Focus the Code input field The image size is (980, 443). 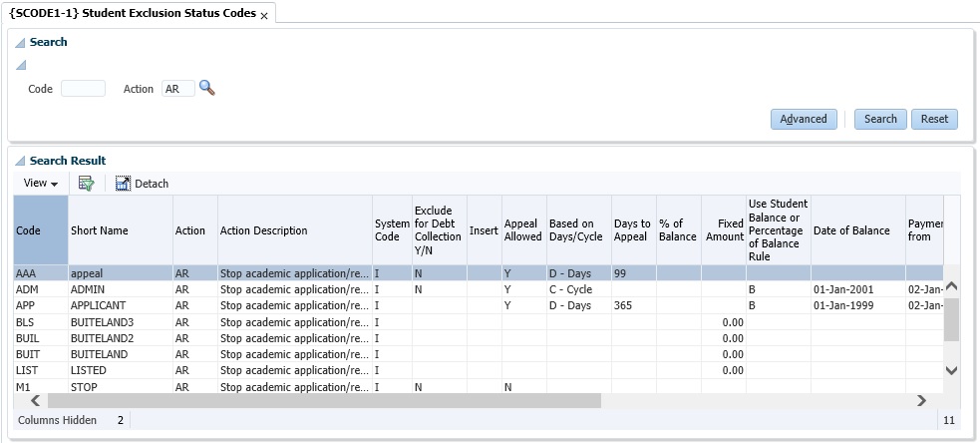(83, 89)
